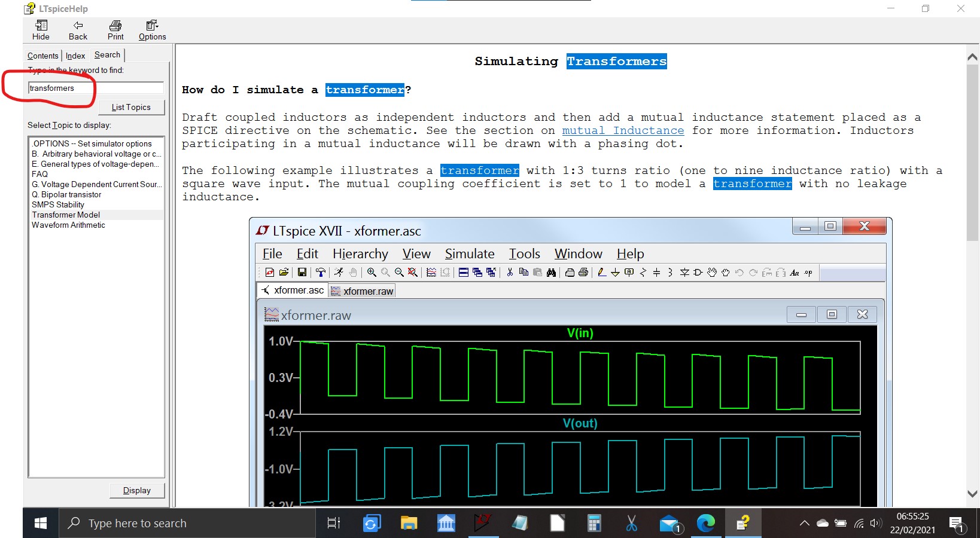Viewport: 980px width, 538px height.
Task: Select 'SMPS Stability' topic
Action: coord(58,204)
